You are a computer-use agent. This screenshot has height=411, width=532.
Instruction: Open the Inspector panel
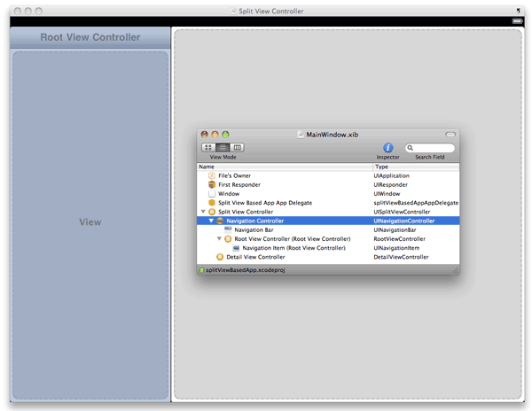387,148
